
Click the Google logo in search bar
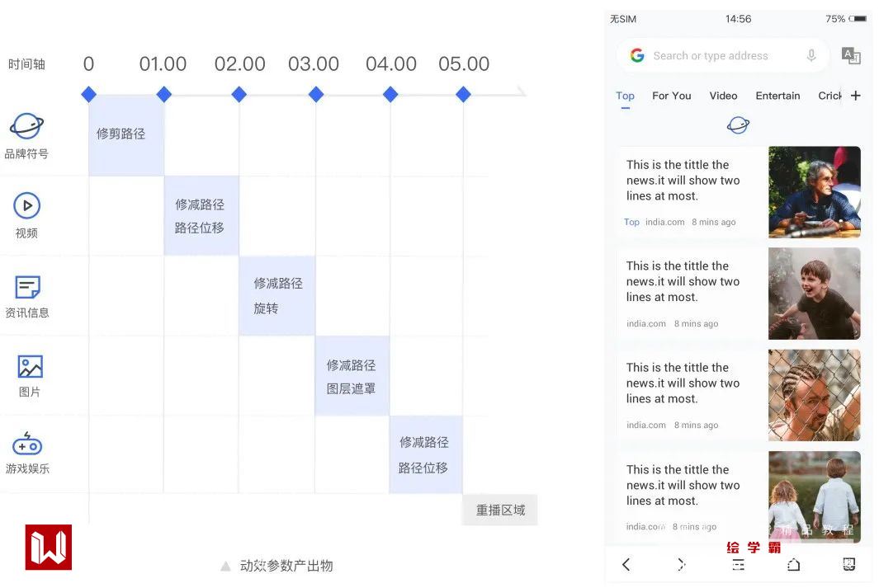[x=637, y=55]
